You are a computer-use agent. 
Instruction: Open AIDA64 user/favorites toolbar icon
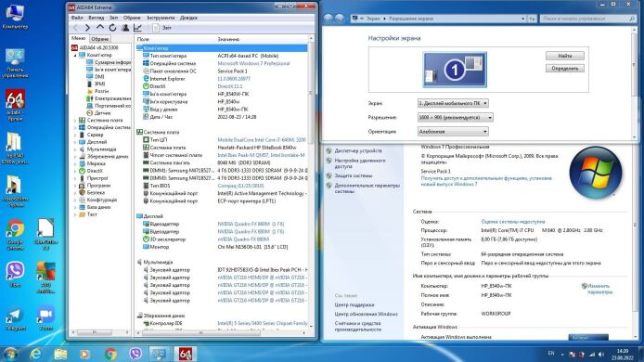(125, 28)
